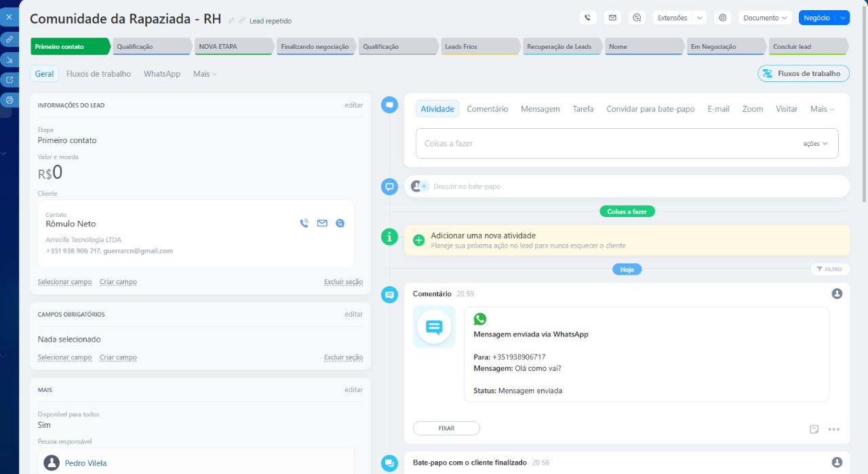Click the Coisas a fazer input field
Viewport: 868px width, 474px height.
click(604, 144)
